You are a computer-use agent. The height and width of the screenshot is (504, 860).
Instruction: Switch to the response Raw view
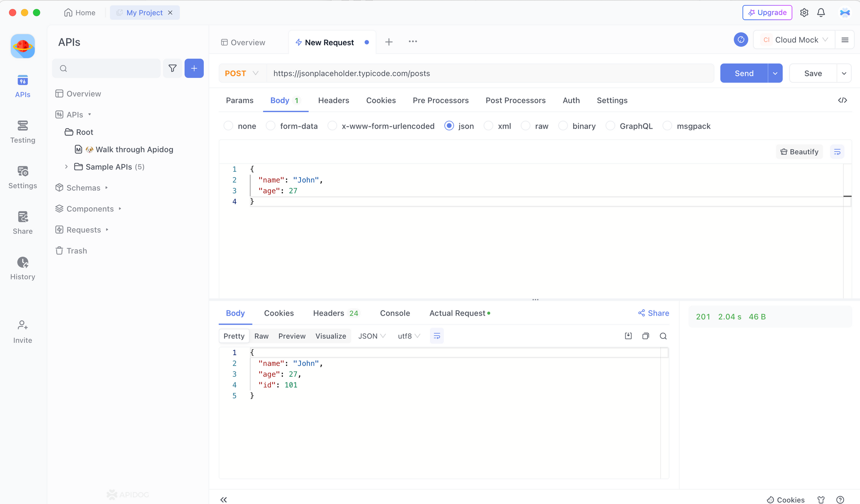pos(261,336)
